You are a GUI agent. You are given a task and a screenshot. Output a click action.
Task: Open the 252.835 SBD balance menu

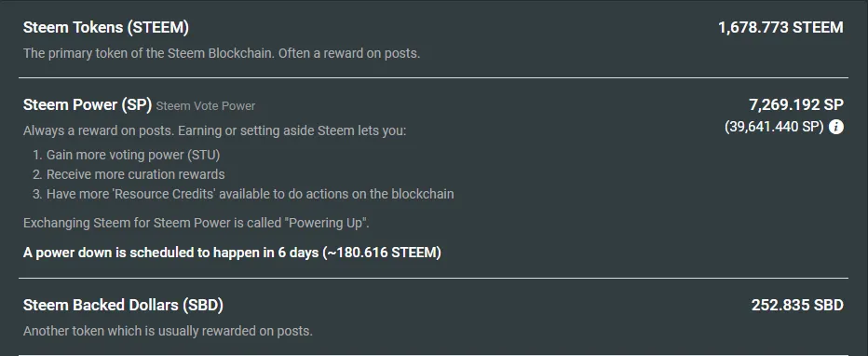(x=797, y=305)
